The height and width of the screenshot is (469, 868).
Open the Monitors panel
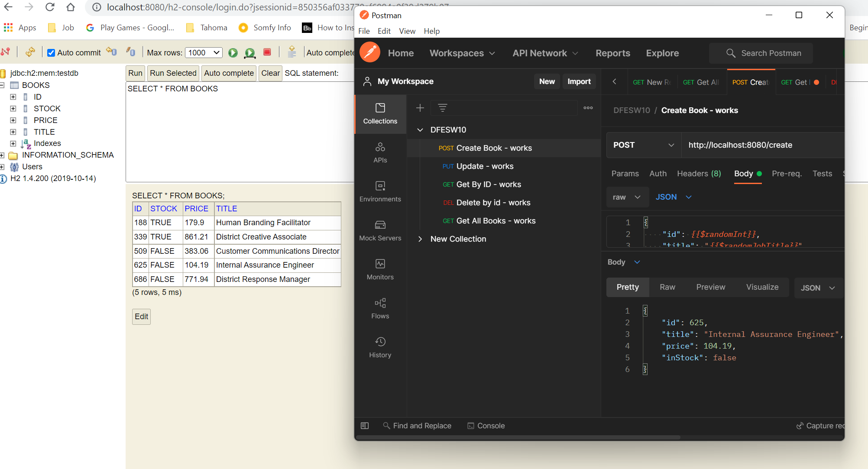[x=380, y=269]
